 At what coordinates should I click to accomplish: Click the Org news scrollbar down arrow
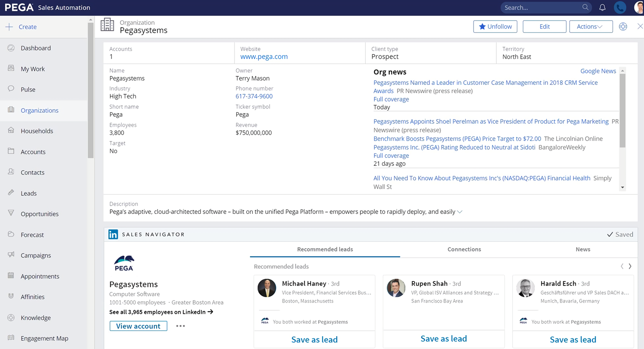[623, 187]
